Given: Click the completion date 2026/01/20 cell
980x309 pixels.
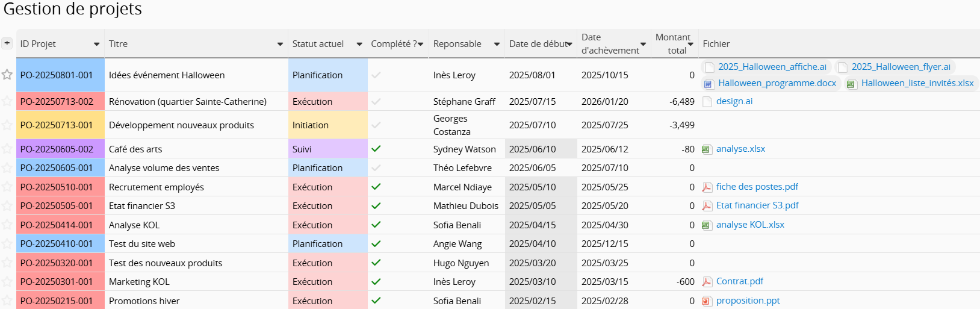Looking at the screenshot, I should [x=613, y=101].
